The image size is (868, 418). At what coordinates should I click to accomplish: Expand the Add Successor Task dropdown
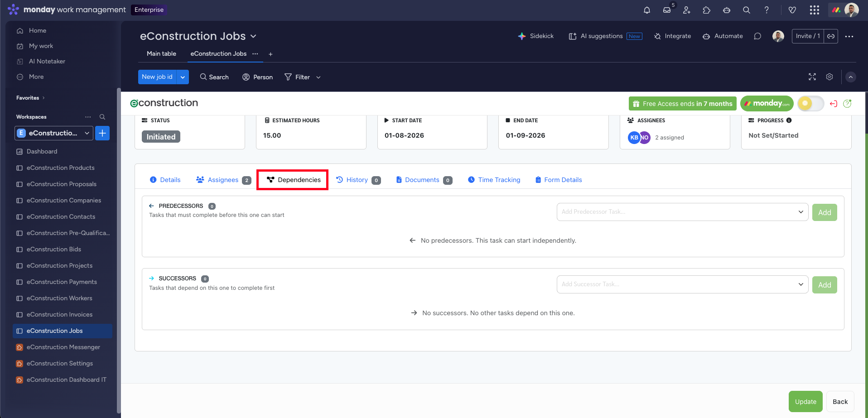tap(682, 284)
